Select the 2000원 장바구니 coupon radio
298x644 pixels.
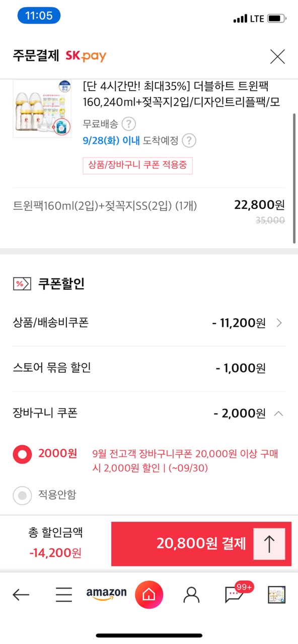click(22, 455)
